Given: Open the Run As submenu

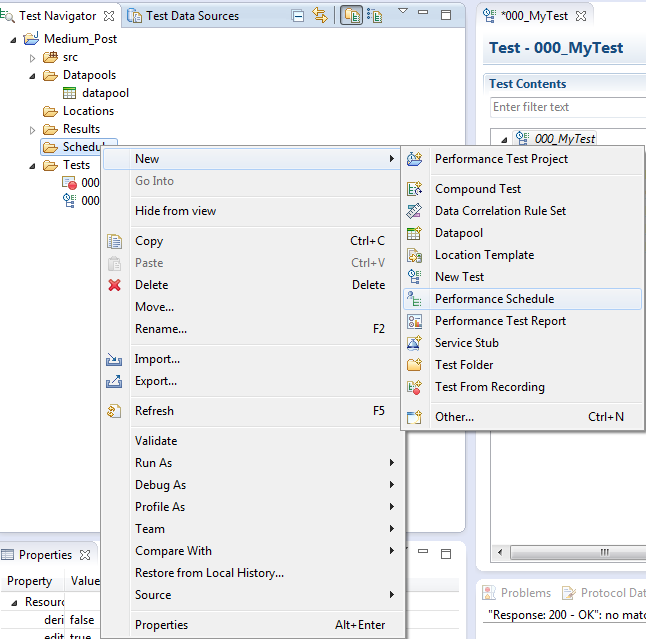Looking at the screenshot, I should coord(251,463).
